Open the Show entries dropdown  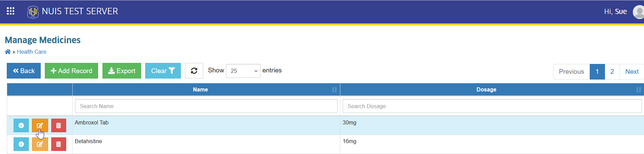coord(243,71)
